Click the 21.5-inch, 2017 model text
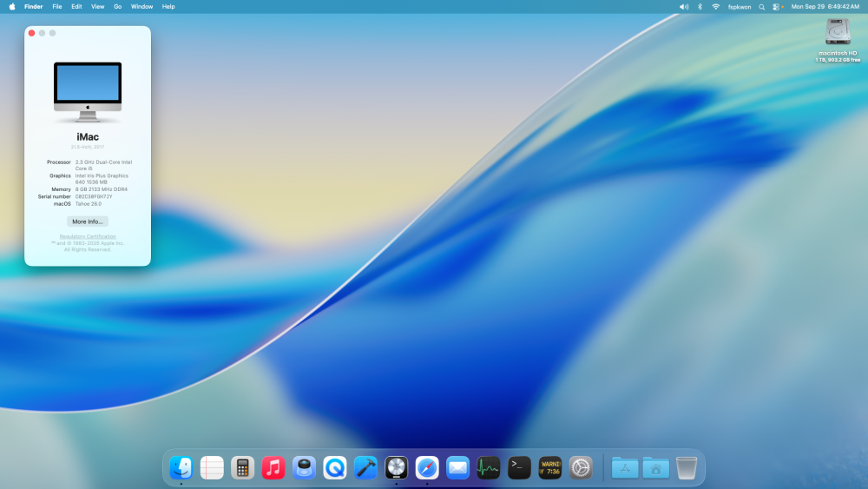The image size is (868, 489). pos(88,147)
